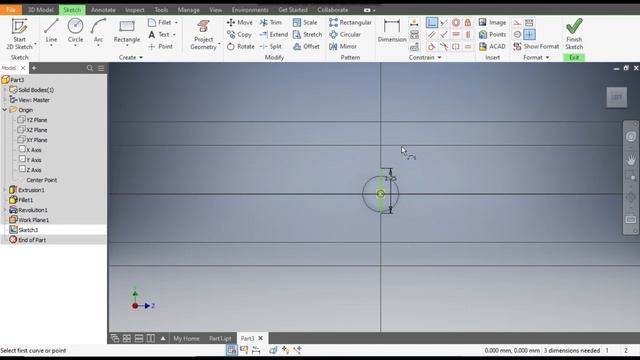Select the Text tool

[159, 35]
